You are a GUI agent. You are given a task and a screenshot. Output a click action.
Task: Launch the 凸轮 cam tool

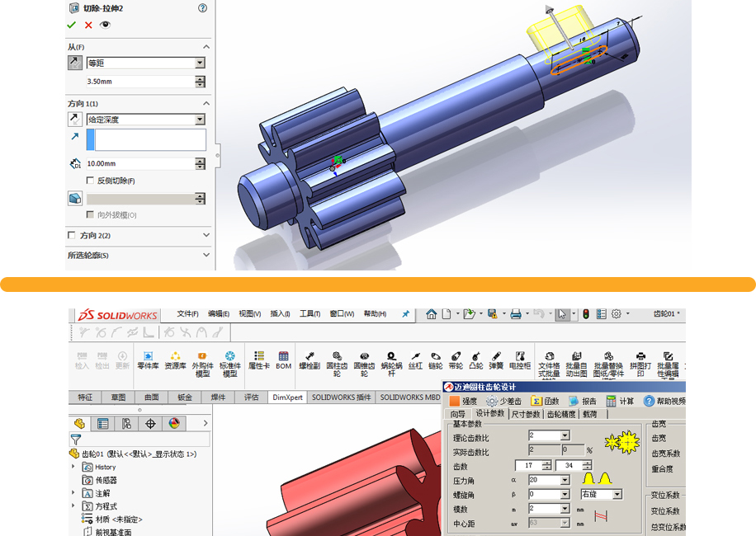point(476,360)
